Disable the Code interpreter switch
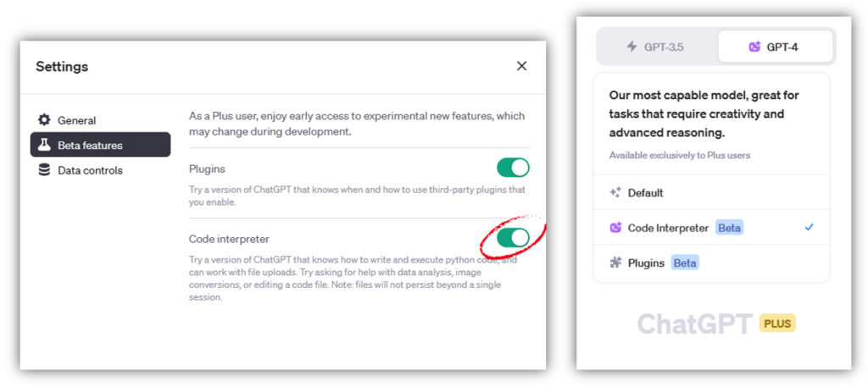This screenshot has height=387, width=868. coord(513,238)
